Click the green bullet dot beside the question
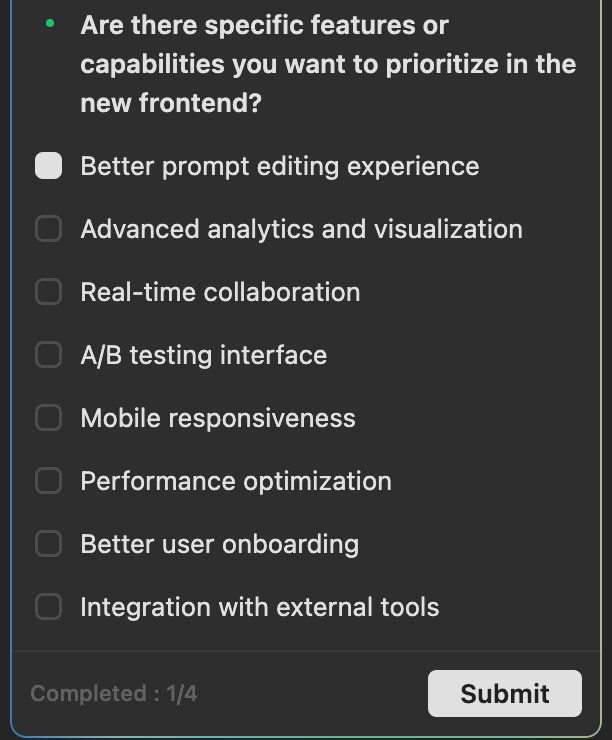Viewport: 612px width, 740px height. (50, 22)
